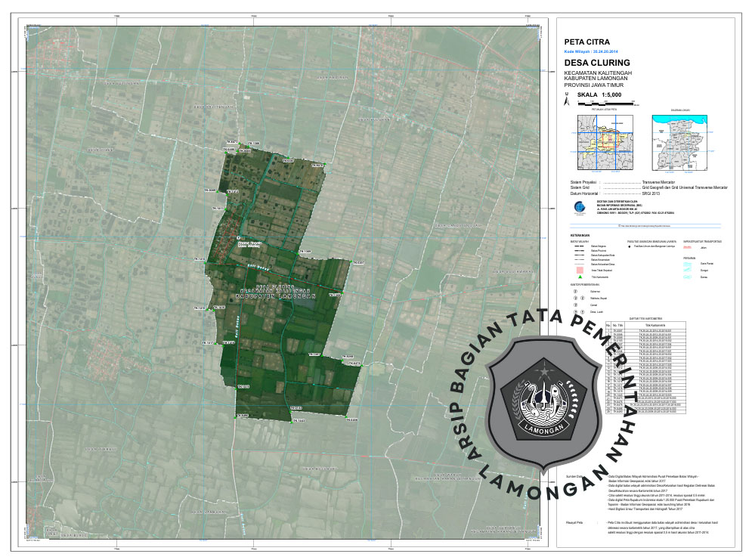Screen dimensions: 752x560
Task: Select the Danau legend swatch
Action: [688, 278]
